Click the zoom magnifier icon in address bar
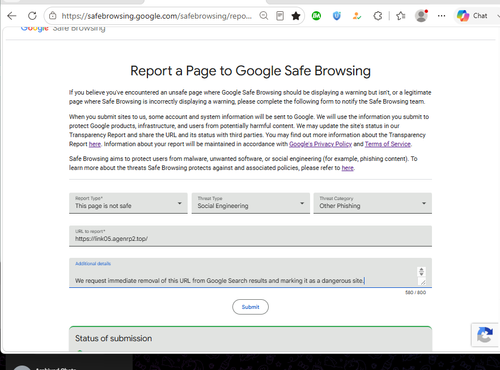 pos(264,16)
